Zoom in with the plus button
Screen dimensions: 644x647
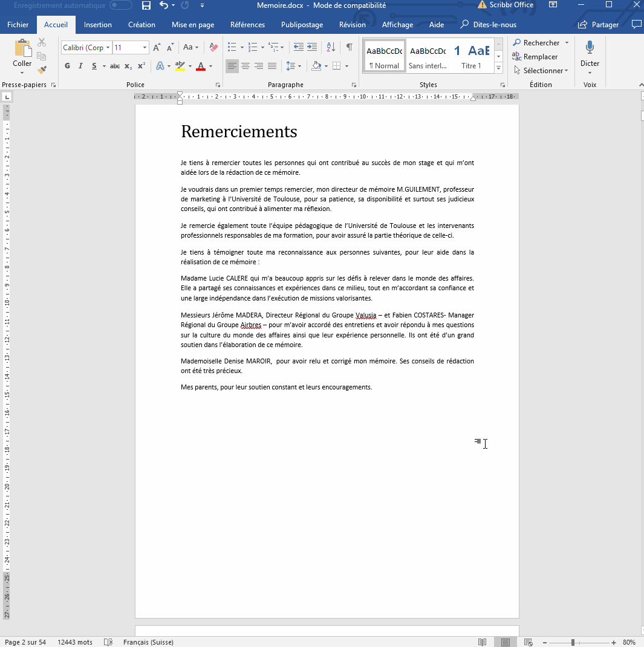click(x=614, y=642)
